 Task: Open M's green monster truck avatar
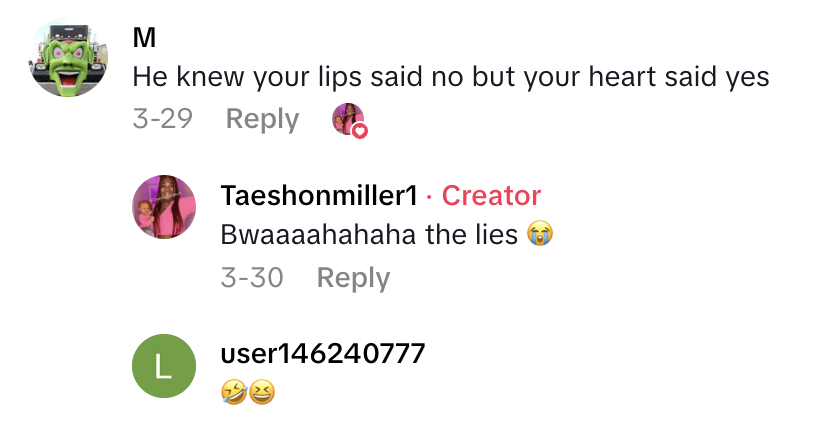click(67, 59)
